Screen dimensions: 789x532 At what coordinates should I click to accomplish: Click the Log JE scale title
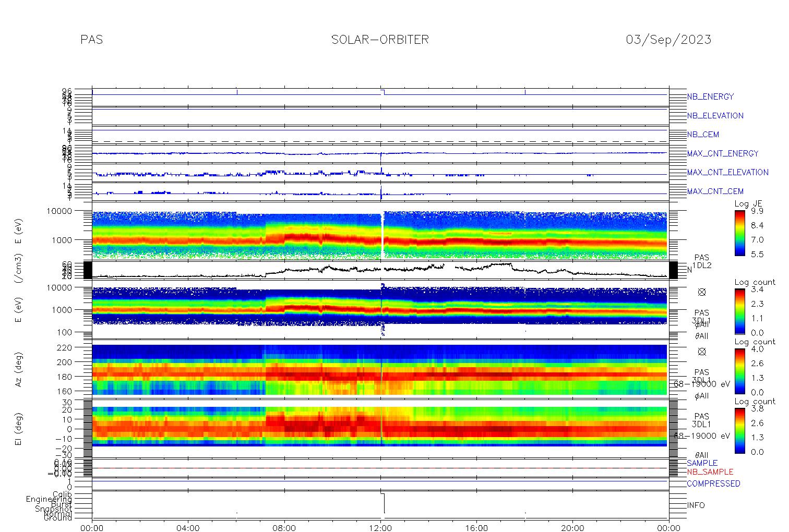pos(749,204)
